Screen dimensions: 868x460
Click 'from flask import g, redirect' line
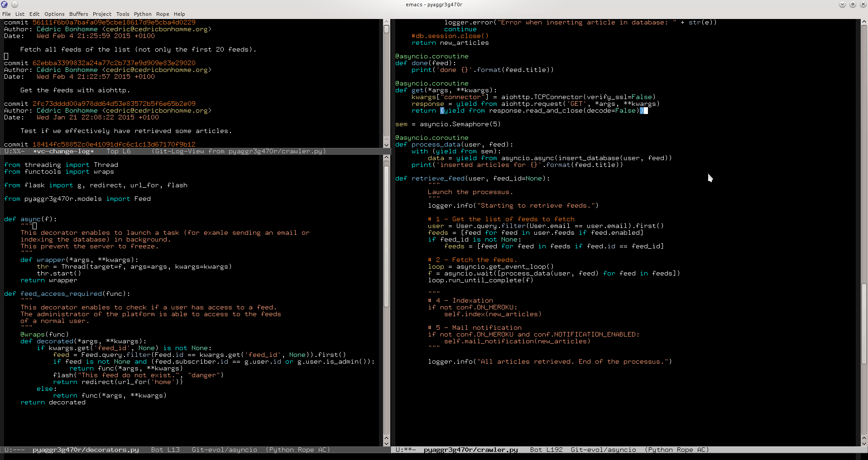pyautogui.click(x=96, y=185)
